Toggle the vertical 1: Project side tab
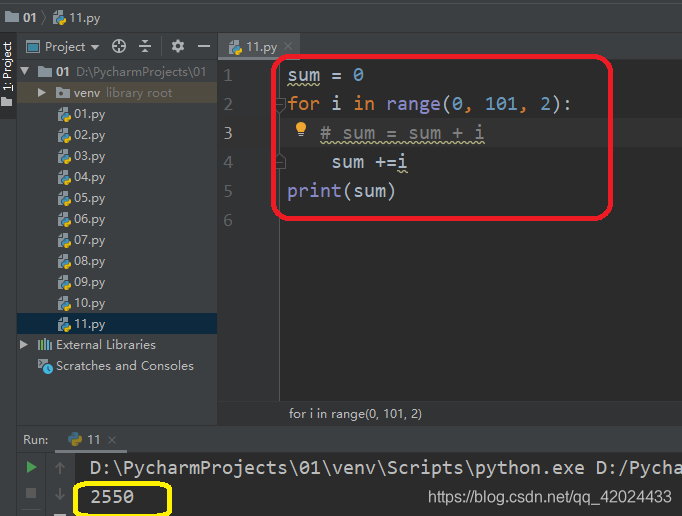 7,74
